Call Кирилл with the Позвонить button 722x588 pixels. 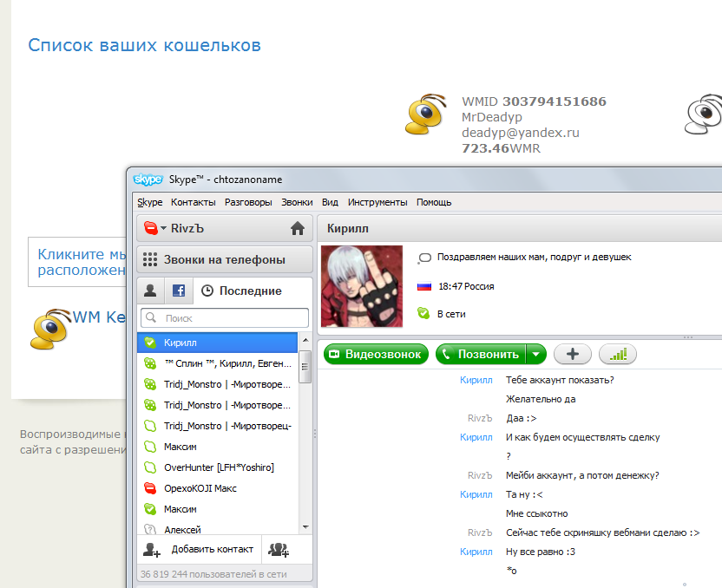pos(481,354)
